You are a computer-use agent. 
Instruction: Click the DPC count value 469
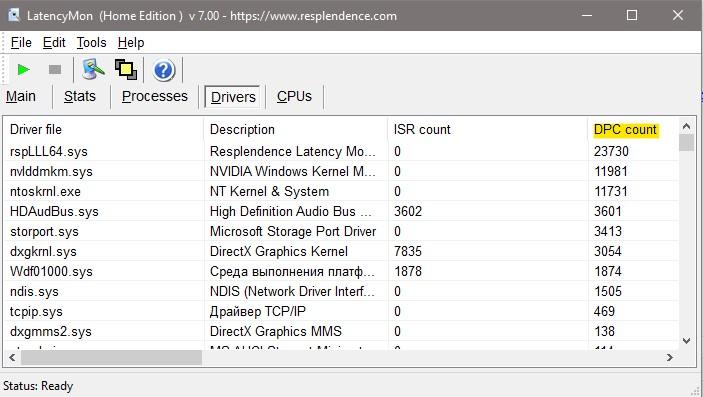click(604, 311)
